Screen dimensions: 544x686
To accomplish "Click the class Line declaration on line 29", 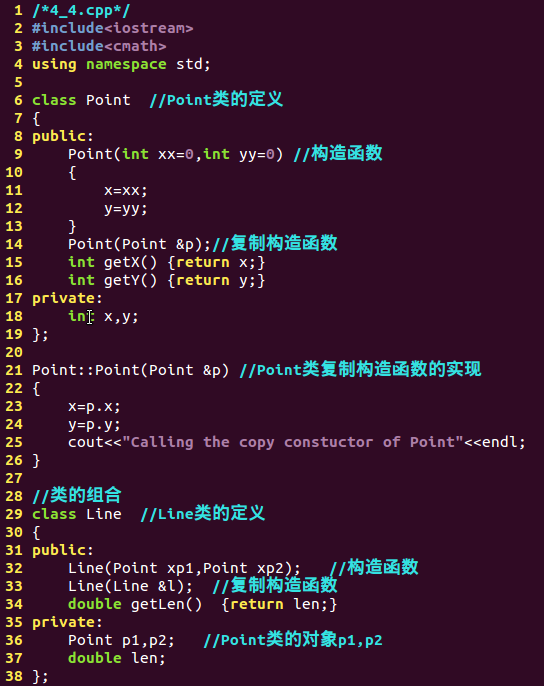I will tap(77, 514).
